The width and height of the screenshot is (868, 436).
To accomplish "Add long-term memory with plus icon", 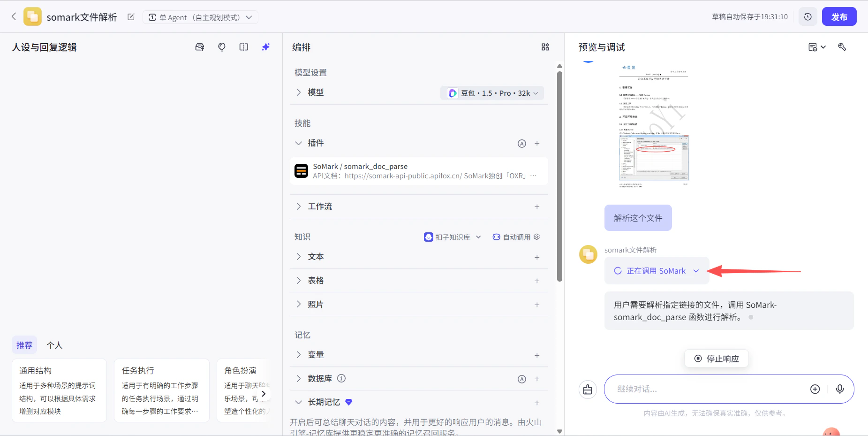I will (x=537, y=403).
